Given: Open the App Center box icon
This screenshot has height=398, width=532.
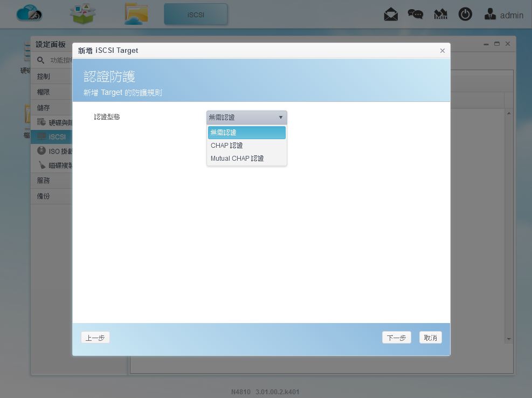Looking at the screenshot, I should tap(82, 13).
